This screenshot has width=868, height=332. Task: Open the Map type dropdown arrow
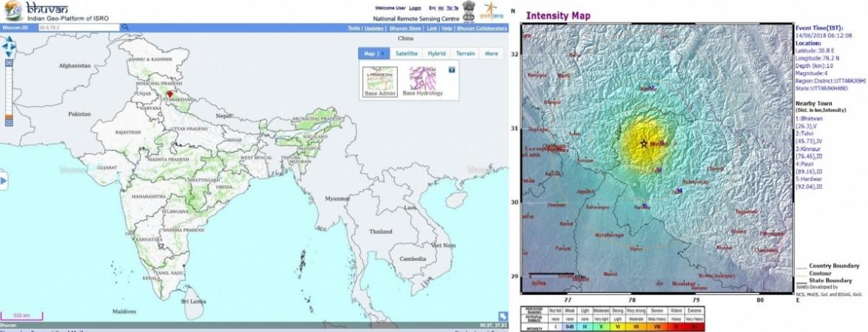coord(384,54)
